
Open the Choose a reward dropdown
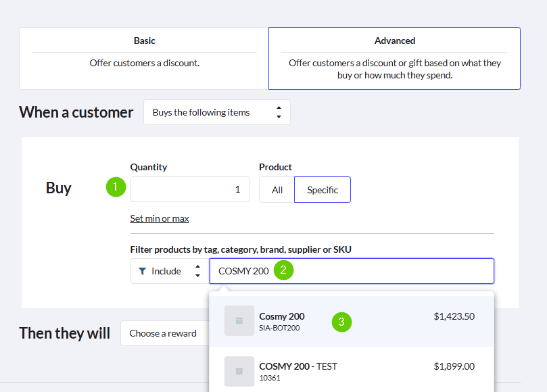tap(163, 333)
